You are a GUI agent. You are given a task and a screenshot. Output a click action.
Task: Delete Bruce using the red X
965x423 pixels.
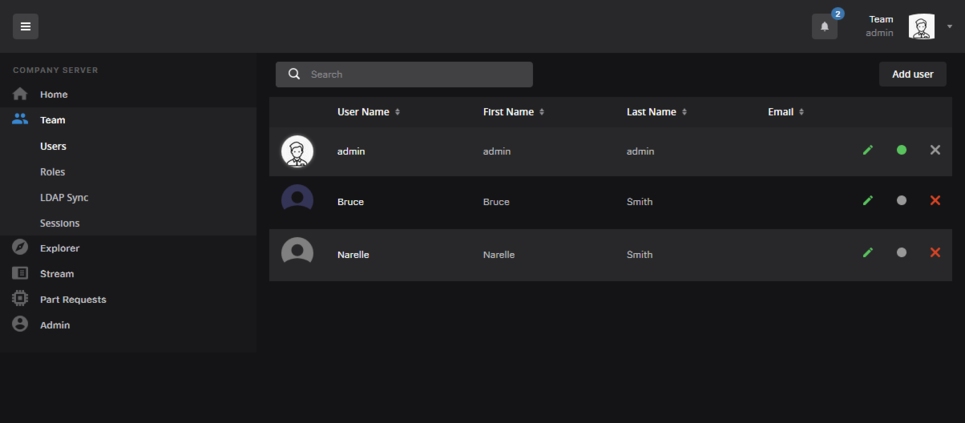point(935,201)
